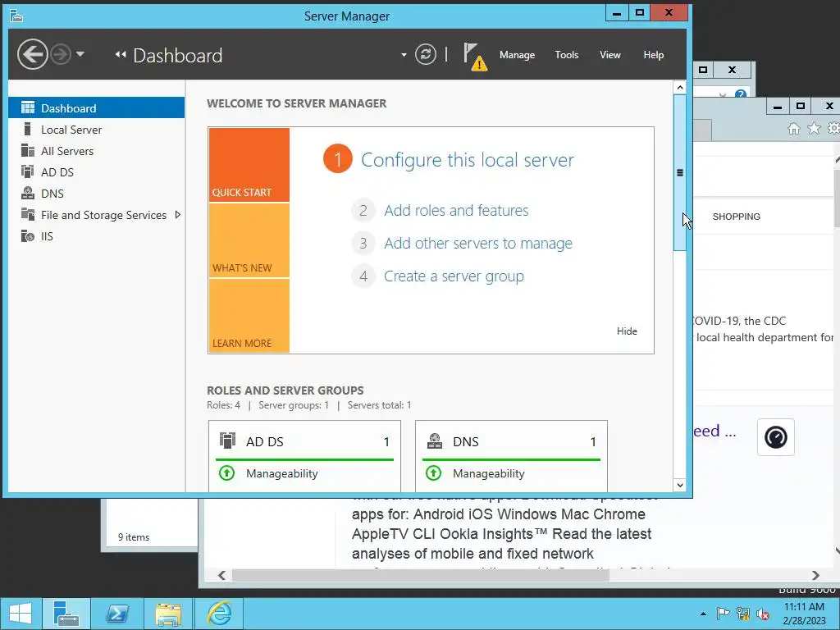Click Add roles and features
The width and height of the screenshot is (840, 630).
(x=456, y=211)
